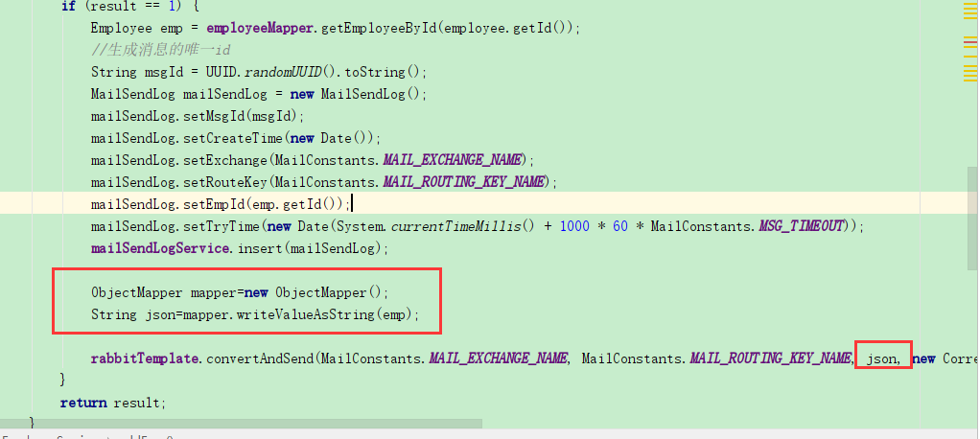
Task: Click the horizontal scrollbar under the code
Action: tap(242, 424)
